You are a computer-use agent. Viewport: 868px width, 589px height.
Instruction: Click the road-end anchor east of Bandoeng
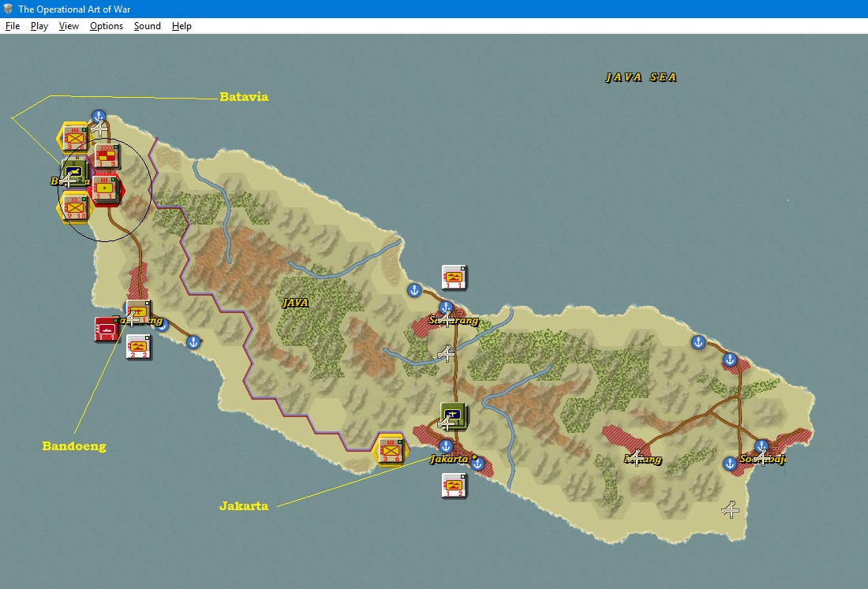tap(193, 342)
